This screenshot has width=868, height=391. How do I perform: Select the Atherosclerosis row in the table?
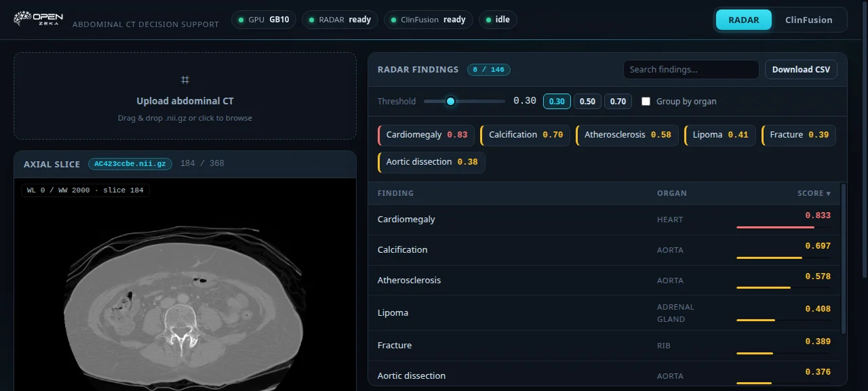point(604,281)
